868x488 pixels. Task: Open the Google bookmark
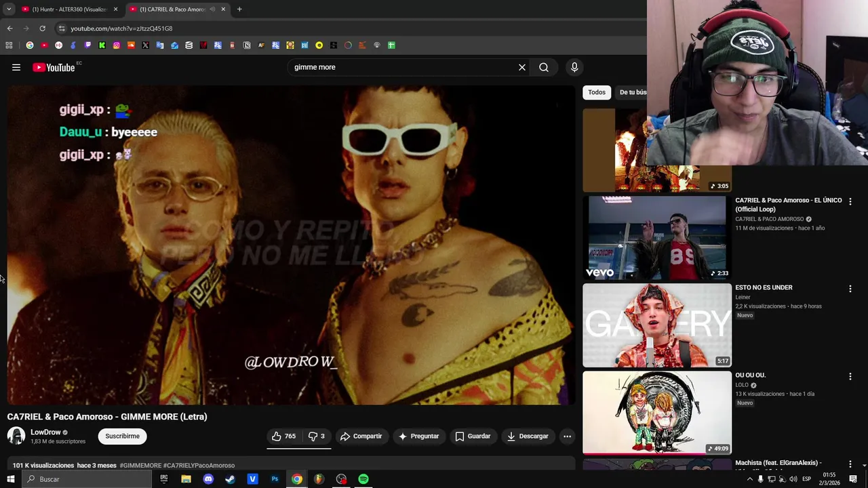point(30,45)
